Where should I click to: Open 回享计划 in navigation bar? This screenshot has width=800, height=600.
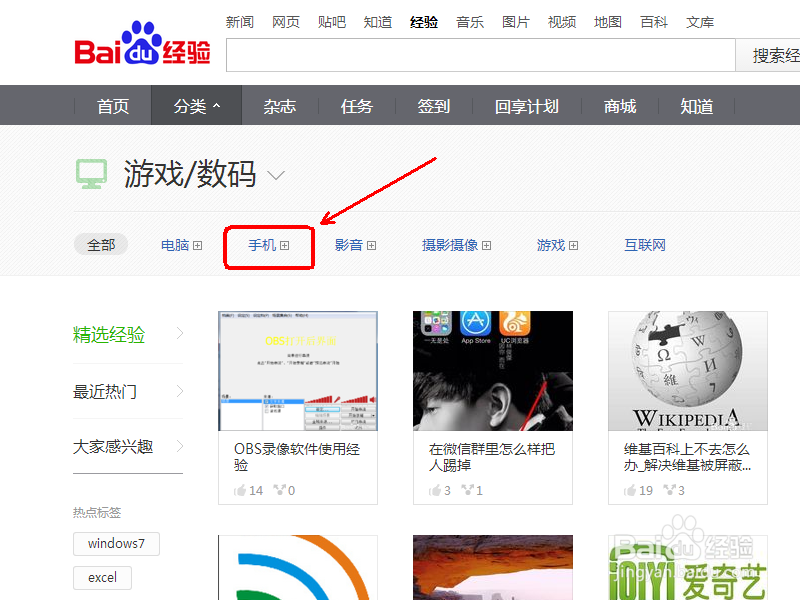527,106
